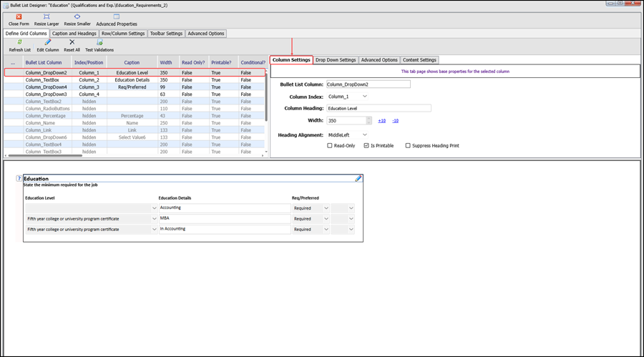Select the Column_TextBox row

pyautogui.click(x=135, y=79)
